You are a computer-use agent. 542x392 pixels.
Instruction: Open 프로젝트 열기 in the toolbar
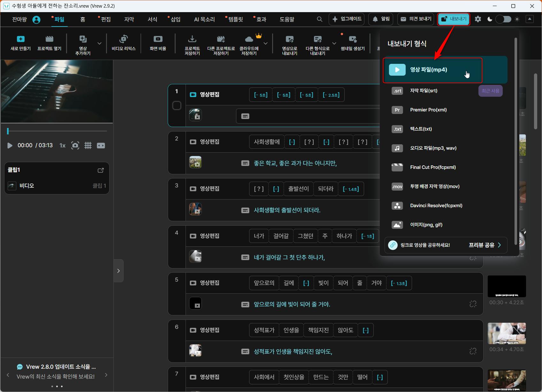[x=50, y=43]
